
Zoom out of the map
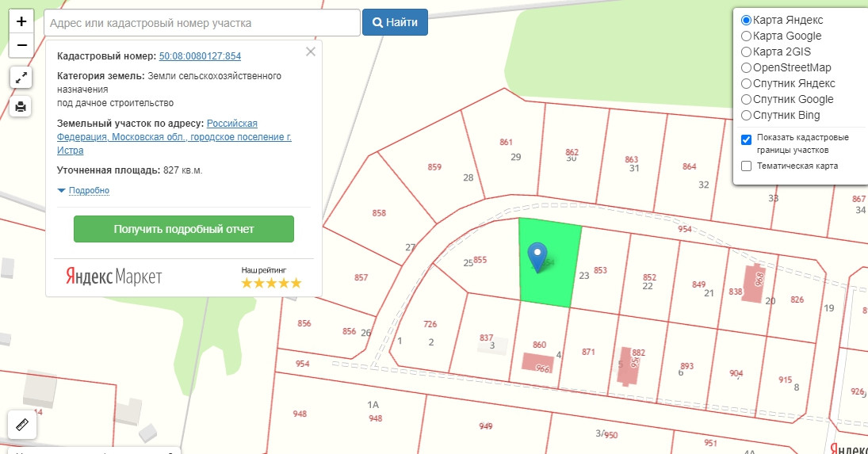click(x=21, y=45)
